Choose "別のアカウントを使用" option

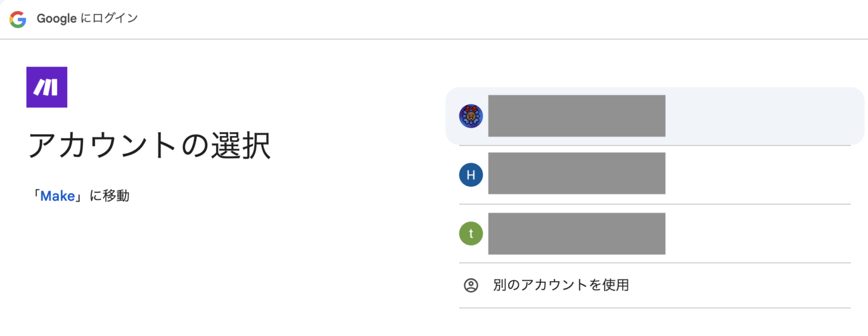pos(561,285)
